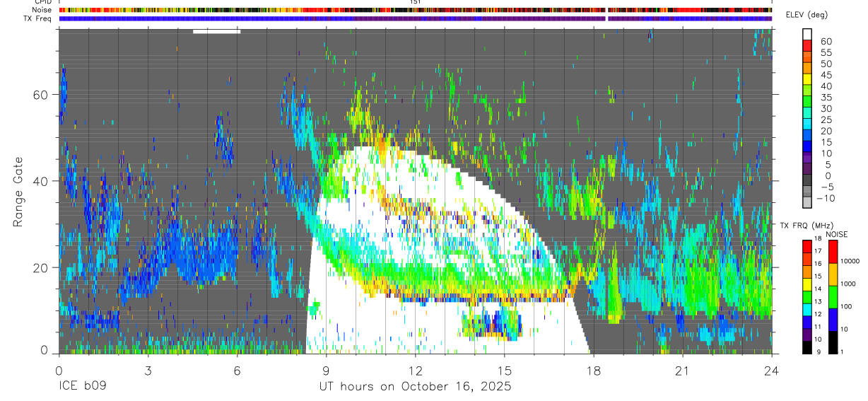The width and height of the screenshot is (868, 401).
Task: Click the "UT hours on October 16, 2025" axis title
Action: click(x=414, y=387)
